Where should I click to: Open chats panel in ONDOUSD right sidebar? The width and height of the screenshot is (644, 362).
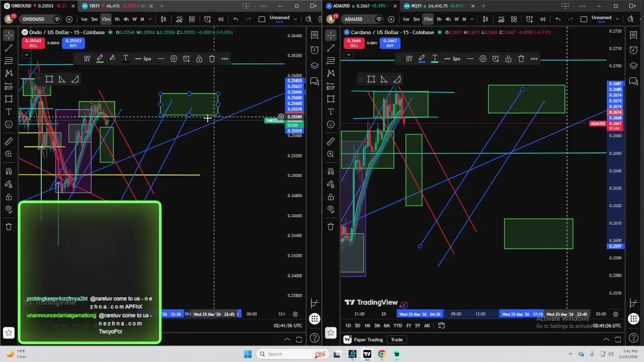[x=314, y=81]
